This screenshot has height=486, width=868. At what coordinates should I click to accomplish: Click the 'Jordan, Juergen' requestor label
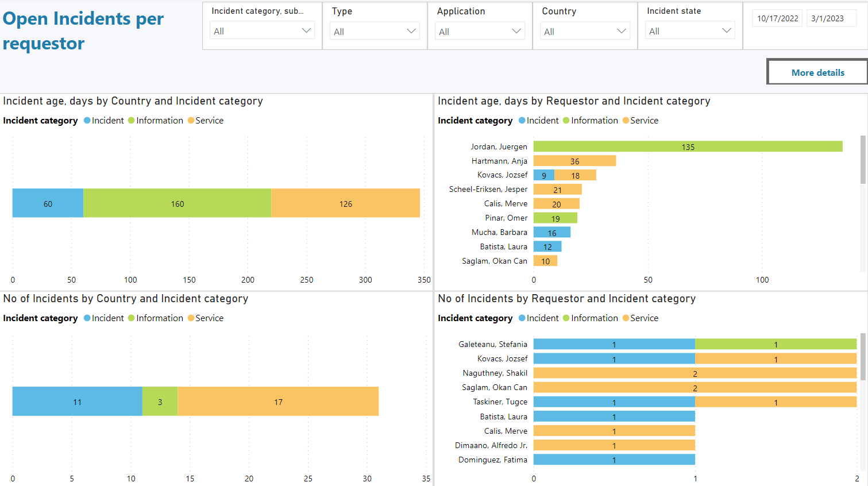pyautogui.click(x=499, y=146)
